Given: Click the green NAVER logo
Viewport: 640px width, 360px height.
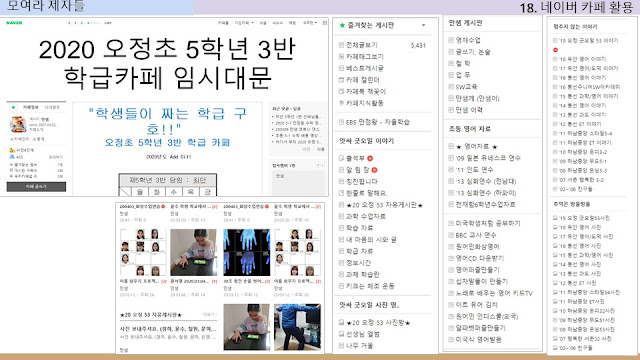Looking at the screenshot, I should click(x=14, y=23).
